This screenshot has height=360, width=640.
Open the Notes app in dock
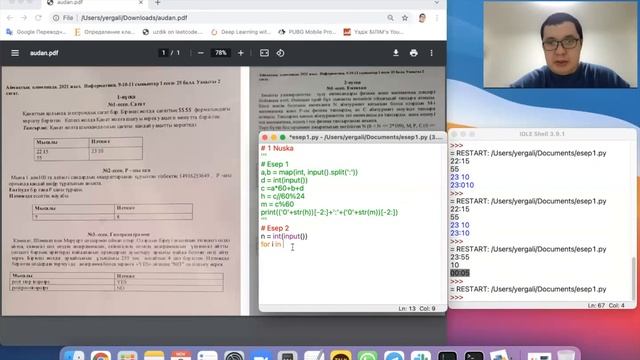pyautogui.click(x=154, y=355)
